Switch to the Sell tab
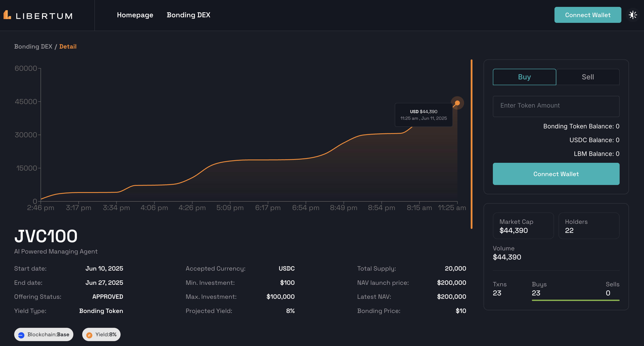 pos(588,77)
